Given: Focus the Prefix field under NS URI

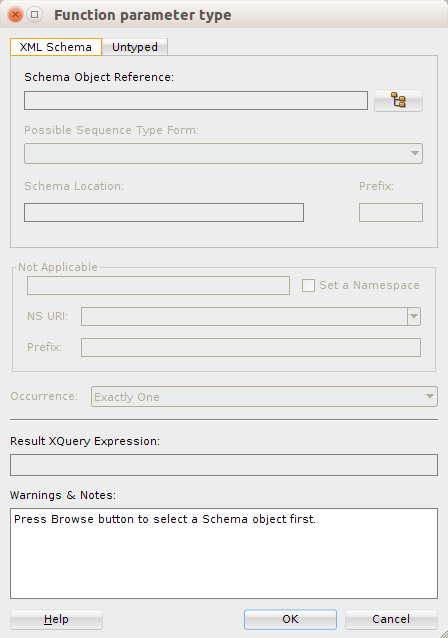Looking at the screenshot, I should pyautogui.click(x=251, y=347).
